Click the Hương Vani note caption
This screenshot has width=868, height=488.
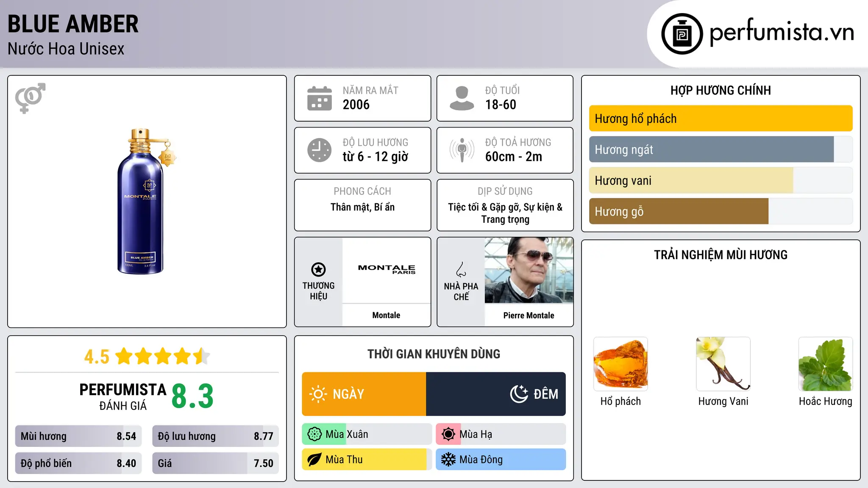coord(723,401)
